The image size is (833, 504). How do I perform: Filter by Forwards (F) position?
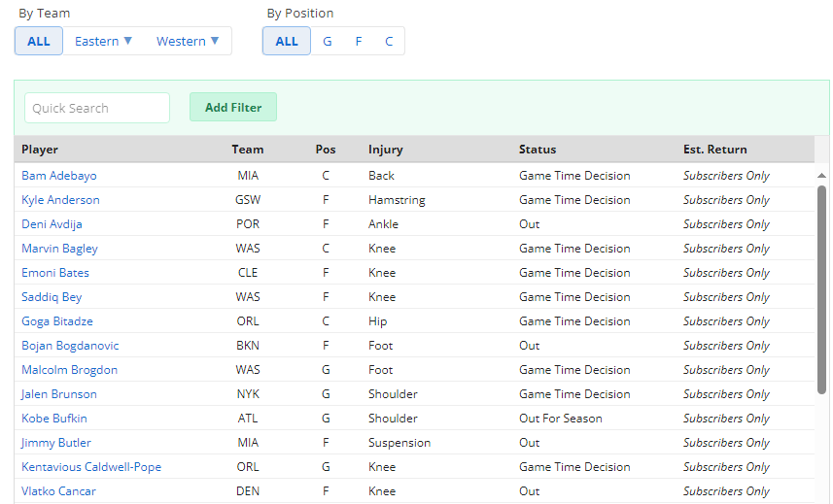click(x=359, y=41)
